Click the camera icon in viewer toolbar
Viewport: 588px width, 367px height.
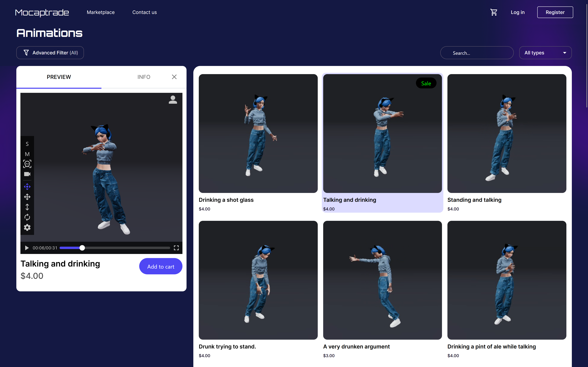click(x=27, y=174)
